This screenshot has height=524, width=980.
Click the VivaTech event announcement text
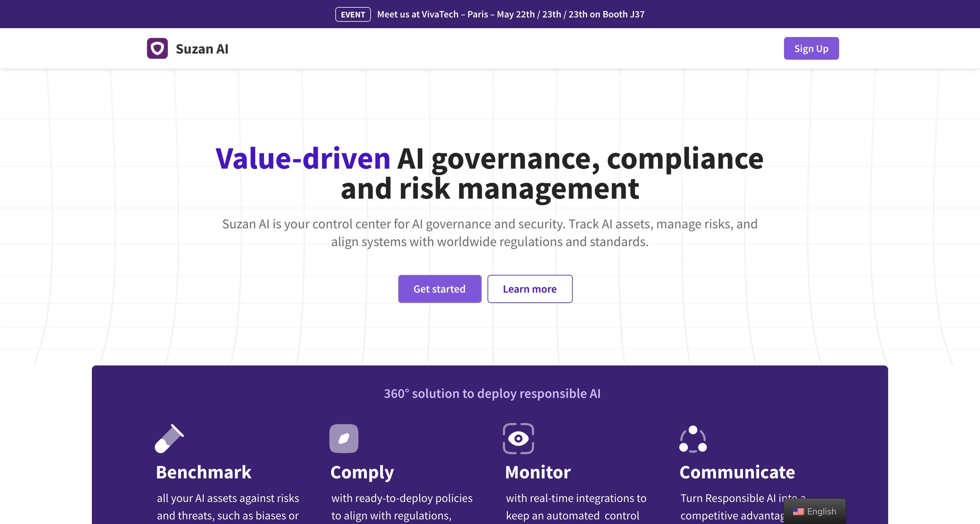(511, 14)
